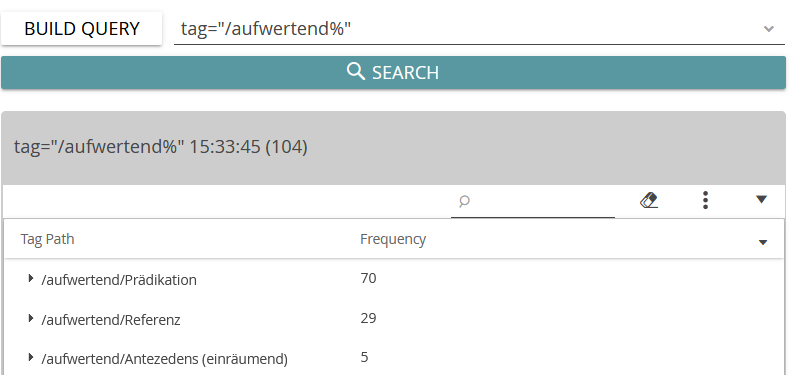Open the query history dropdown chevron
The image size is (792, 375).
point(769,29)
